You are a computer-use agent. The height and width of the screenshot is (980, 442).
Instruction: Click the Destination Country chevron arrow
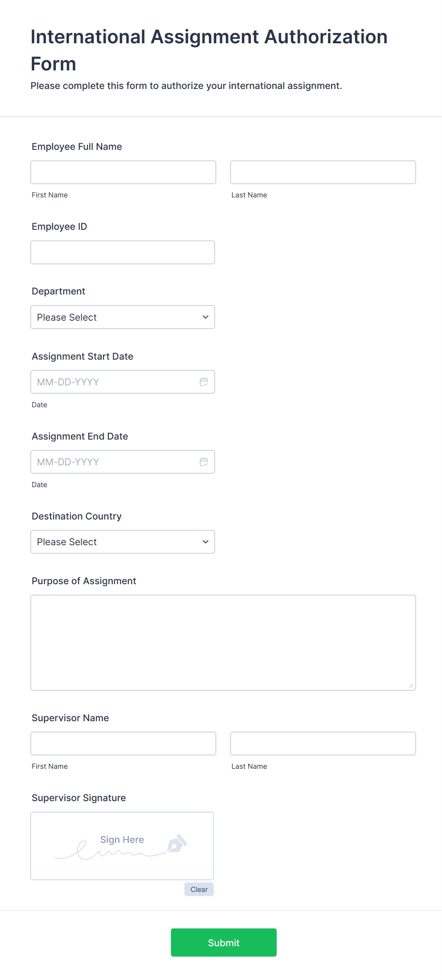205,542
